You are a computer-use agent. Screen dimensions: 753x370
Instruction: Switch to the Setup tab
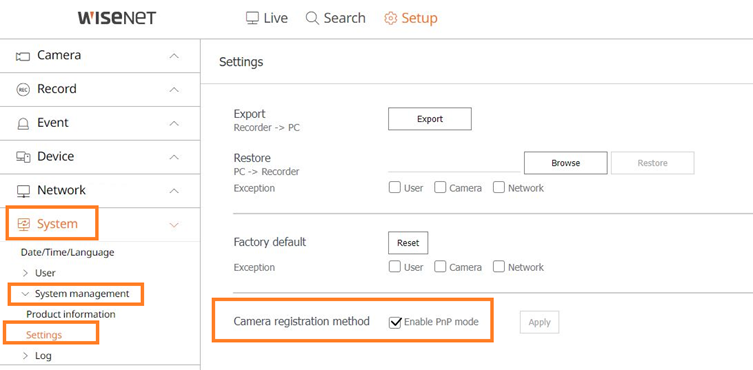[411, 18]
